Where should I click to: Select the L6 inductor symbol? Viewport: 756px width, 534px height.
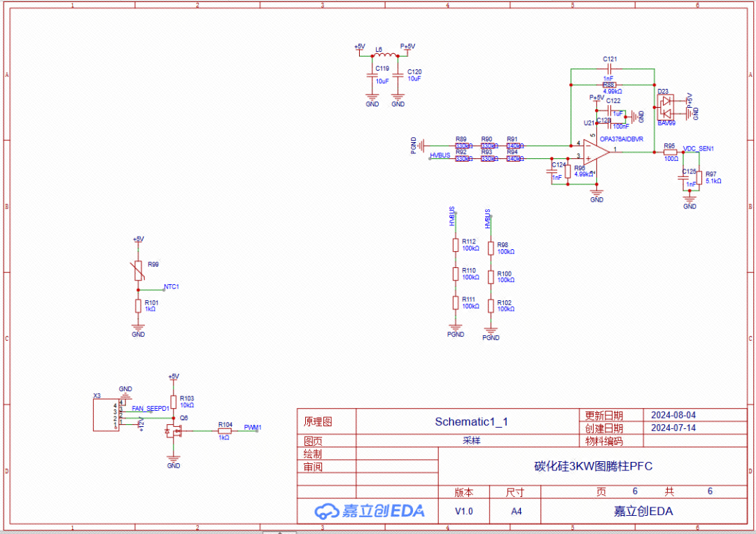tap(384, 56)
